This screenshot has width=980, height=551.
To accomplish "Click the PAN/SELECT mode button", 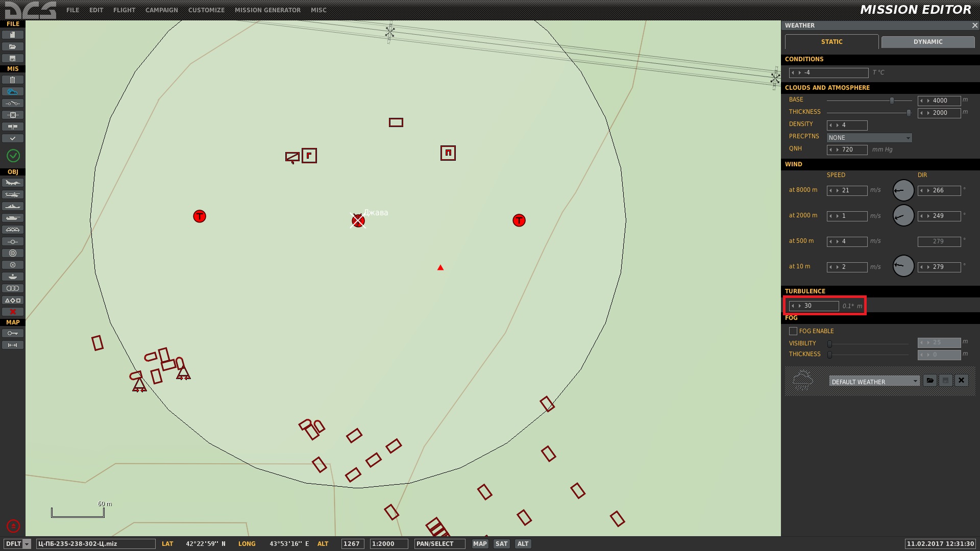I will pyautogui.click(x=439, y=544).
